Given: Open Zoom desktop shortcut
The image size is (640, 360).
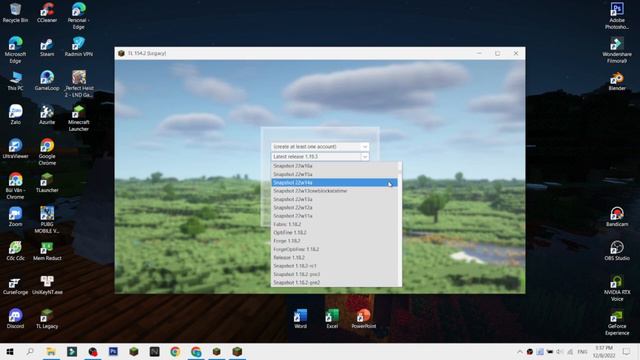Looking at the screenshot, I should (x=15, y=217).
